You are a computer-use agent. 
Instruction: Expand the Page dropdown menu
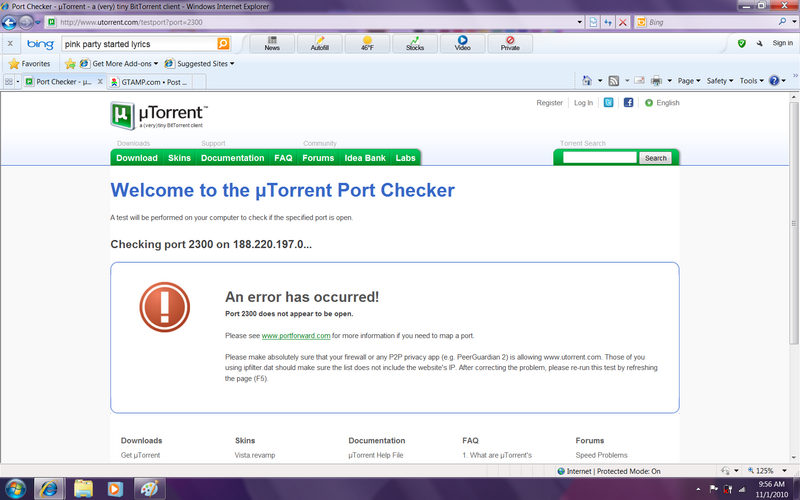tap(688, 81)
